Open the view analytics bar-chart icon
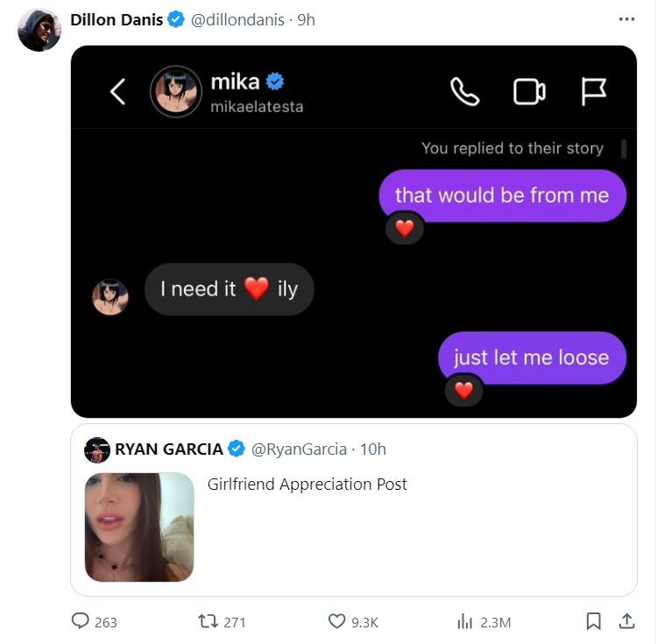Screen dimensions: 664x644 click(465, 621)
